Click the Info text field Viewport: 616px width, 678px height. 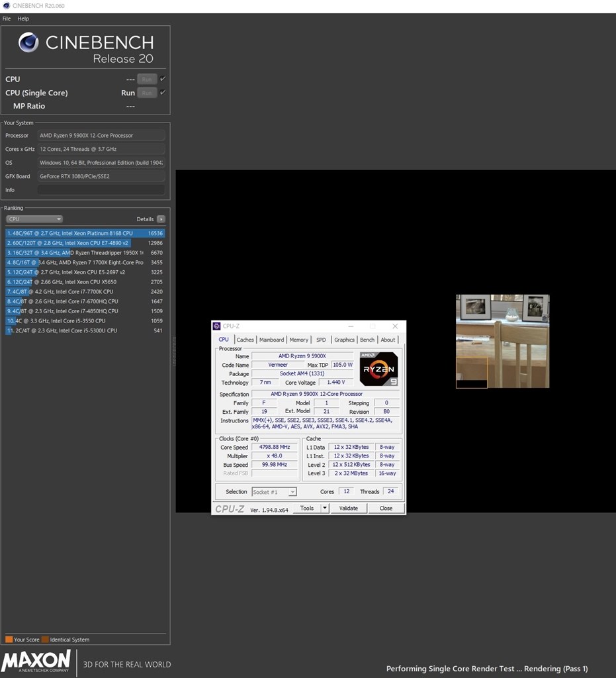[x=101, y=190]
